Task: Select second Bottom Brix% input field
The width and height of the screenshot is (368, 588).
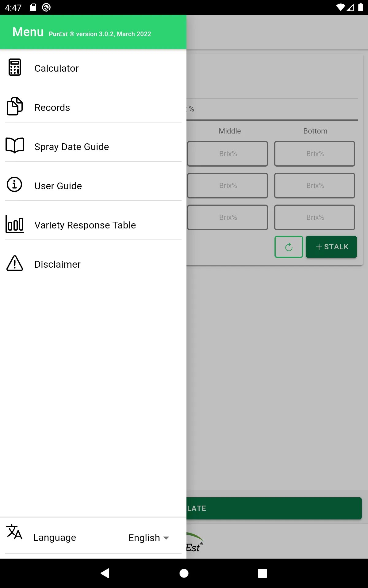Action: click(315, 186)
